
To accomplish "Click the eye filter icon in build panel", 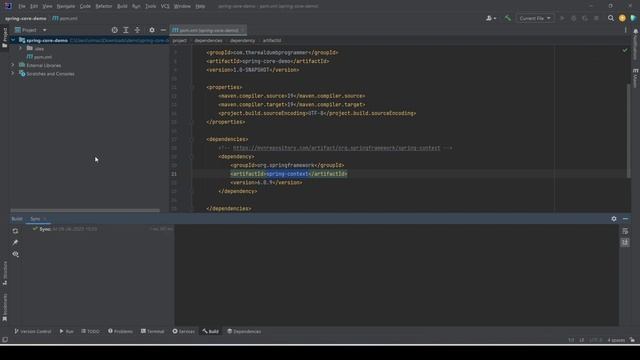I will [x=15, y=254].
